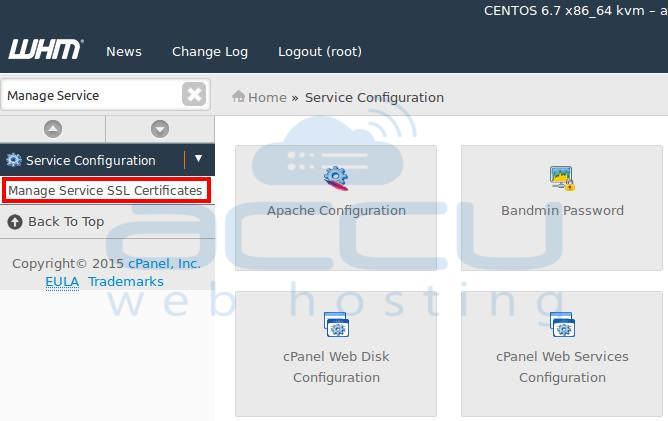Collapse the Service Configuration dropdown arrow
668x421 pixels.
click(199, 159)
